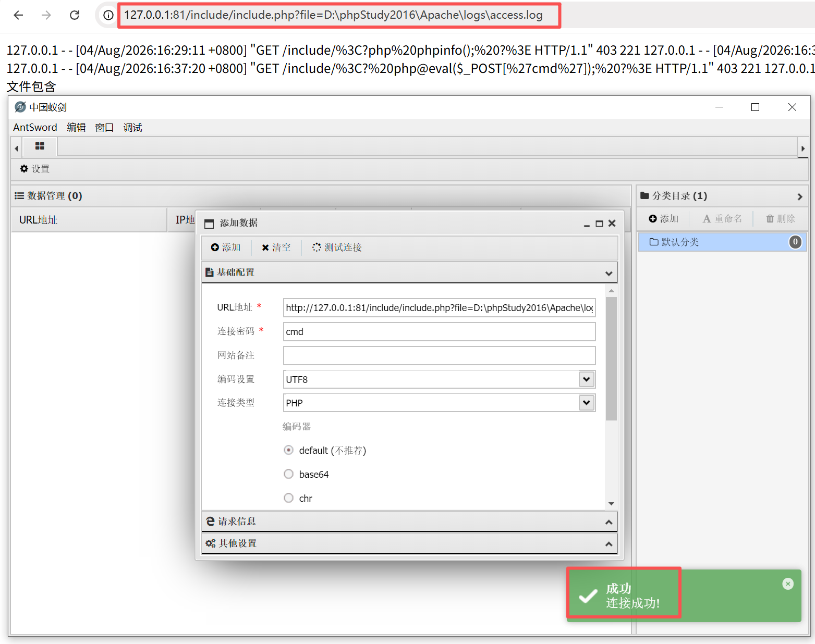The height and width of the screenshot is (644, 815).
Task: Maximize the 添加数据 dialog
Action: (599, 224)
